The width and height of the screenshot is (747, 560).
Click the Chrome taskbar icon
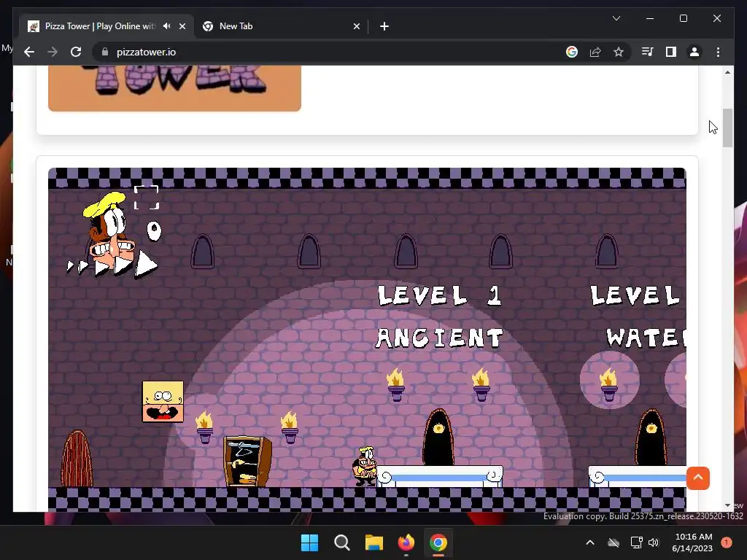[438, 542]
